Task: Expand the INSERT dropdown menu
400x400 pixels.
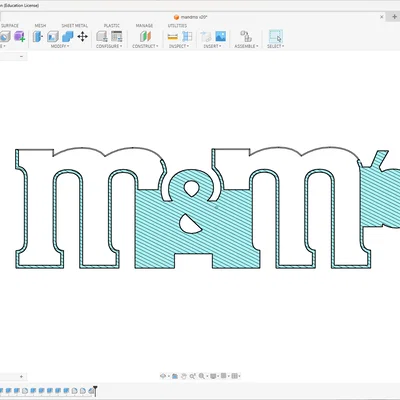Action: click(x=212, y=46)
